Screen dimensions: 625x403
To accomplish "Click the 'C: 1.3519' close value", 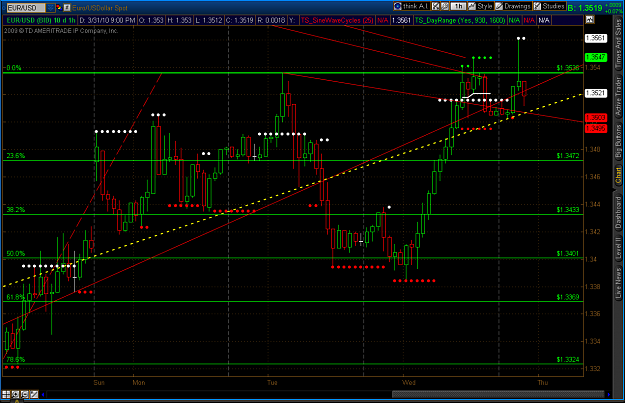I will [x=240, y=20].
